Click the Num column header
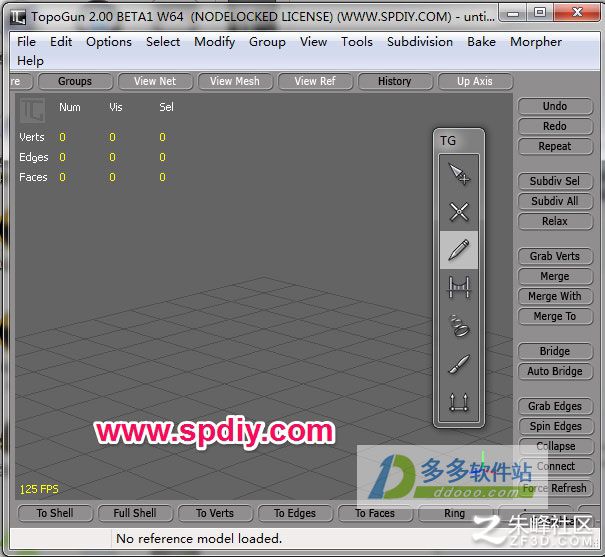The height and width of the screenshot is (557, 605). [70, 107]
